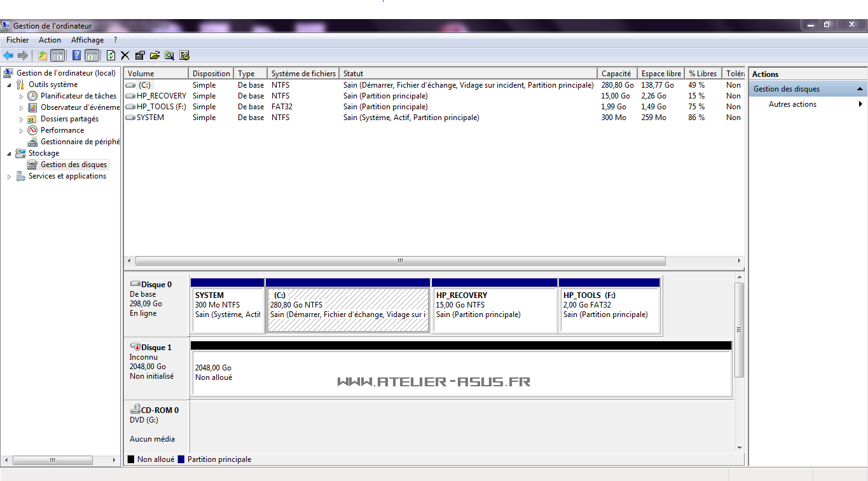Click the black X delete toolbar icon
The width and height of the screenshot is (868, 481).
(125, 56)
